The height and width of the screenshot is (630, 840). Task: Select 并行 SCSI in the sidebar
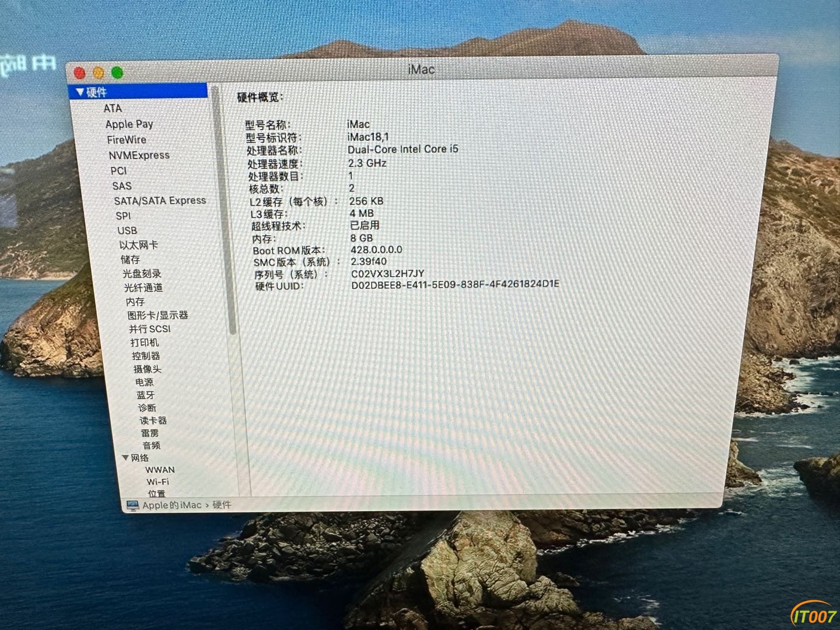point(150,329)
